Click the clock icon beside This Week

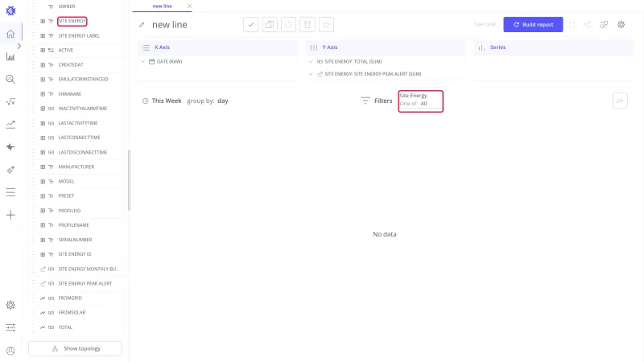click(146, 101)
